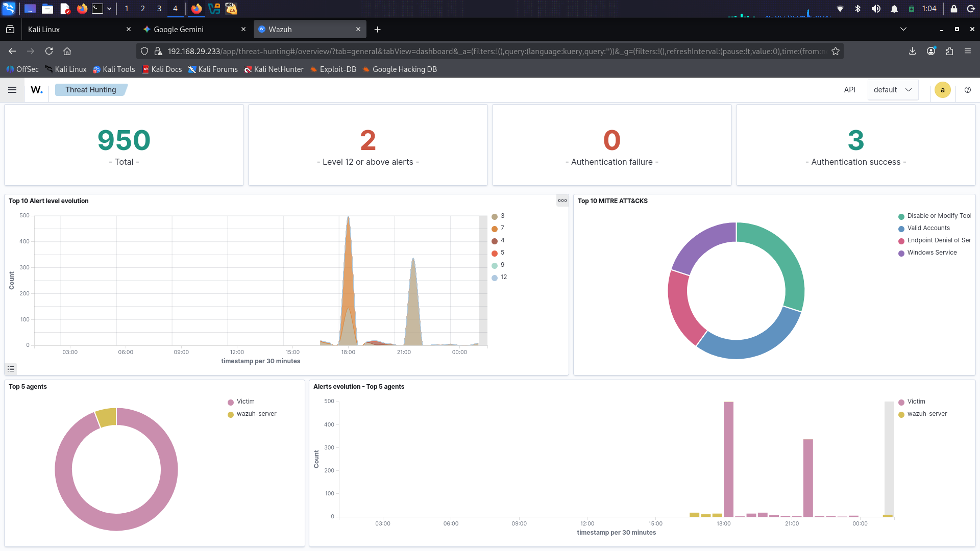Click the Threat Hunting breadcrumb
The height and width of the screenshot is (551, 980).
pos(90,90)
